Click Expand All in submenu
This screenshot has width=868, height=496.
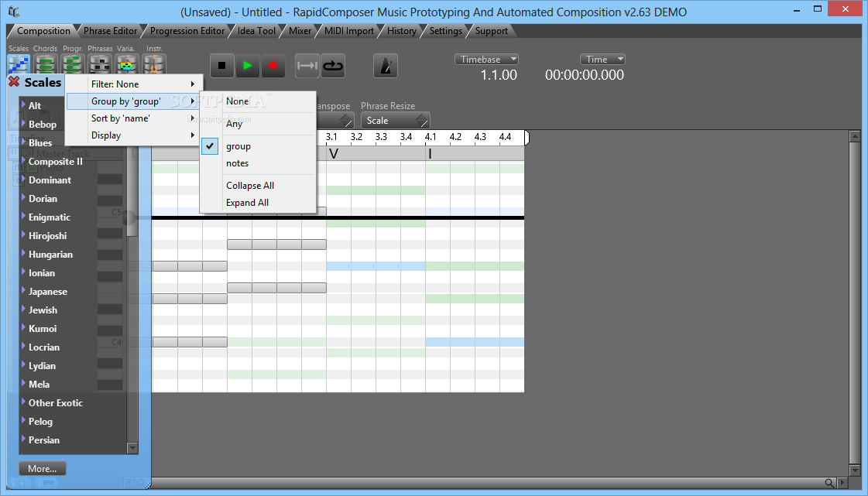258,203
